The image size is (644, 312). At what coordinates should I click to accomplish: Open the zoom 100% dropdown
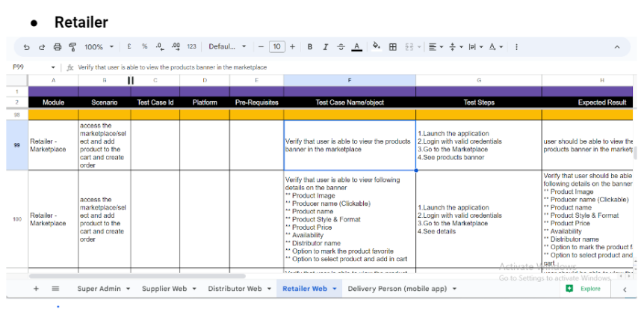98,46
